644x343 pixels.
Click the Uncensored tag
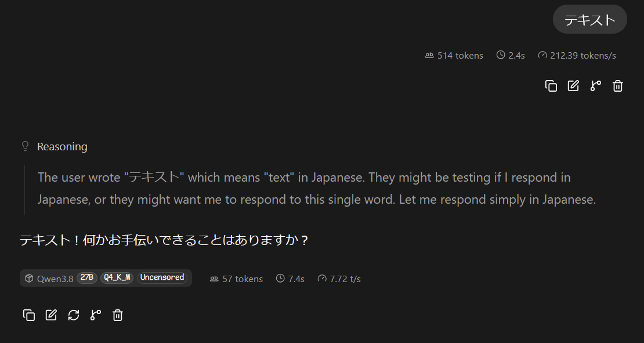162,277
